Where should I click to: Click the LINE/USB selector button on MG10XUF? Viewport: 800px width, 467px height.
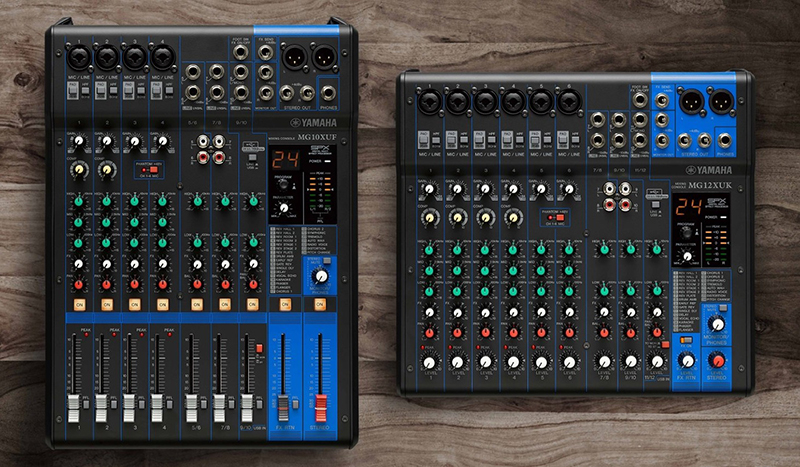[x=252, y=157]
